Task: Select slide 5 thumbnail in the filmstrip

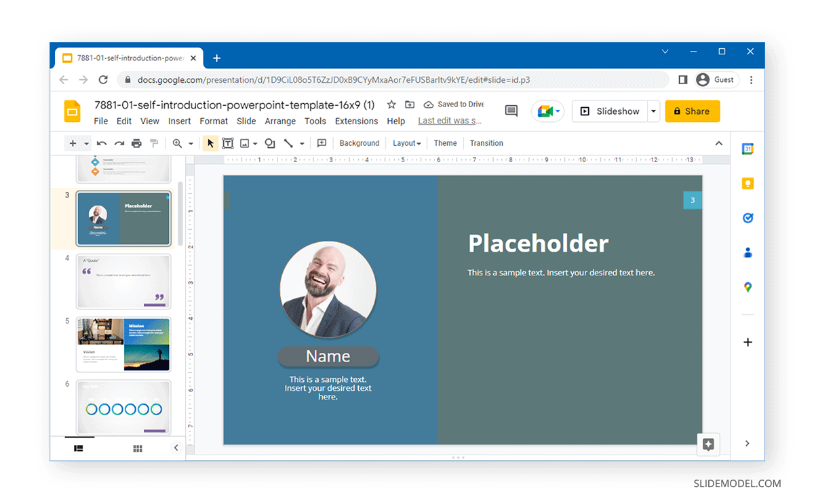Action: coord(123,345)
